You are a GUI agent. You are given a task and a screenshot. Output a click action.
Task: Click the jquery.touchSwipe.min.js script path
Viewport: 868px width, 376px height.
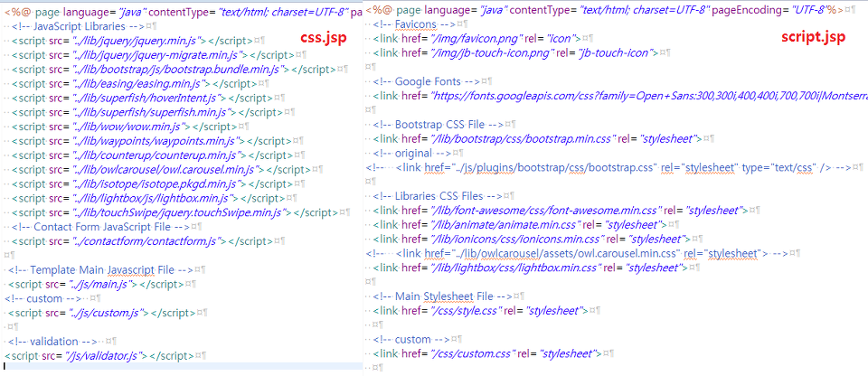[181, 212]
